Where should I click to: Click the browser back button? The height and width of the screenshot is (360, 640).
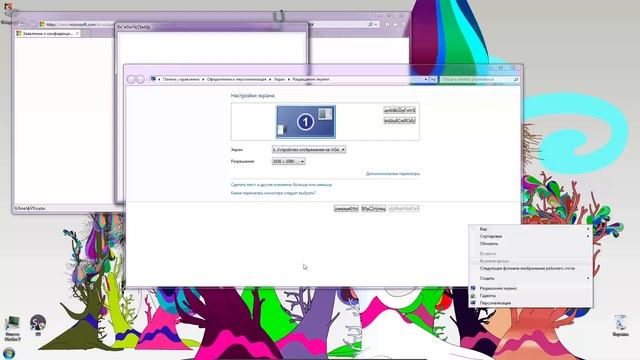(22, 24)
